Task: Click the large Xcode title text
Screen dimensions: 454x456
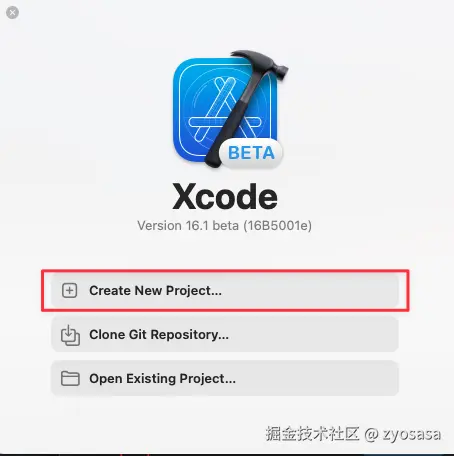Action: pyautogui.click(x=225, y=197)
